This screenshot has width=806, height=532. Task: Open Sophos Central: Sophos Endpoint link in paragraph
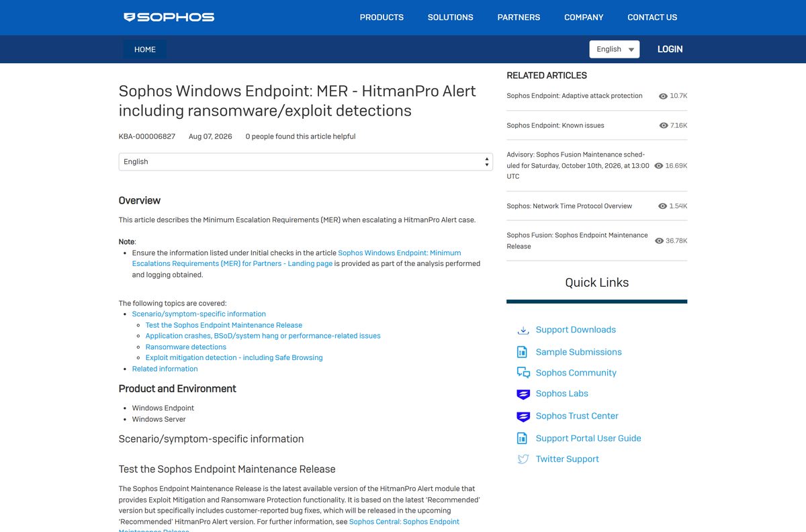pos(404,522)
